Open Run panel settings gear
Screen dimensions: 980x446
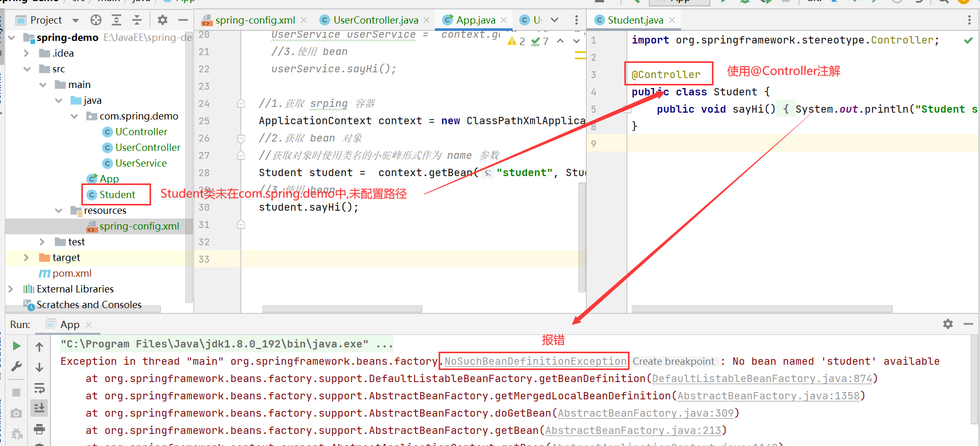coord(948,324)
